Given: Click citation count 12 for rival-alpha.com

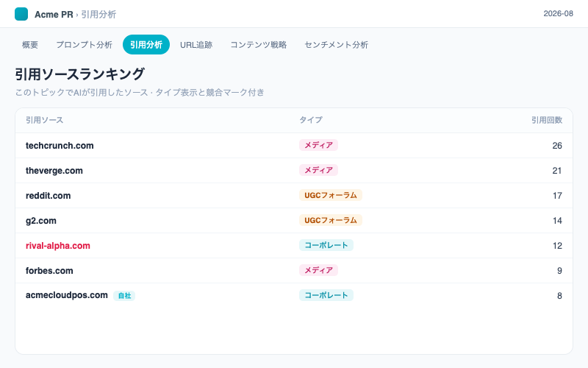Looking at the screenshot, I should tap(557, 246).
